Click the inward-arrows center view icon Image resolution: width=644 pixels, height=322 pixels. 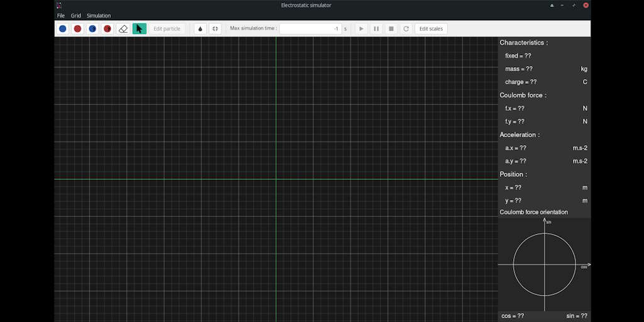tap(215, 29)
